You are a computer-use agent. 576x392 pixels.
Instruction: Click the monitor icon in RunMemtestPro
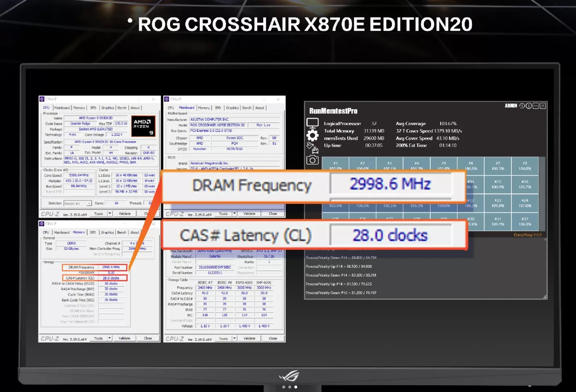point(312,122)
